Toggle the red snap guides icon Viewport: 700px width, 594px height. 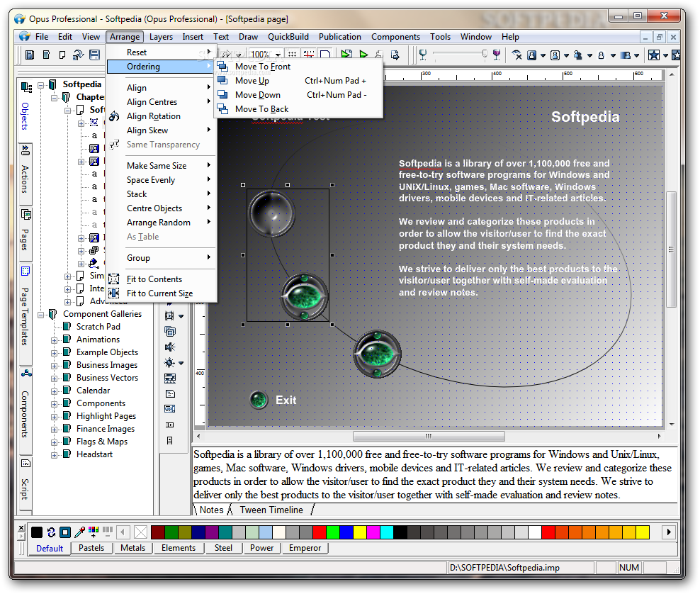[308, 55]
